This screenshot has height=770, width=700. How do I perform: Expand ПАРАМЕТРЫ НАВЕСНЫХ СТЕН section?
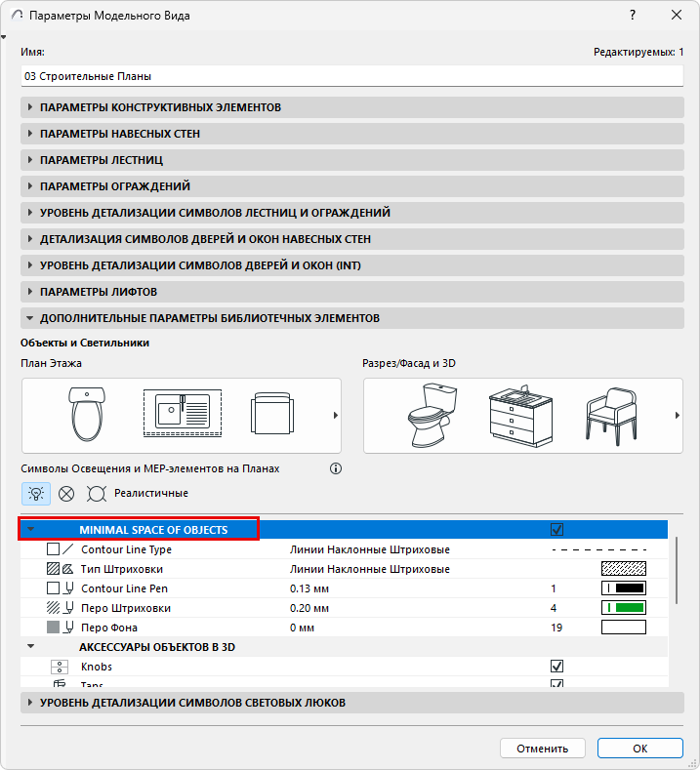[352, 134]
